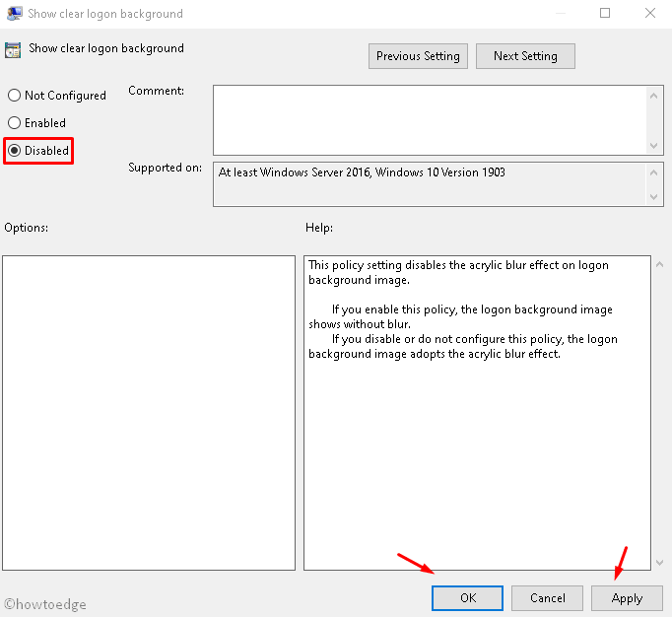Screen dimensions: 672x617
Task: Cancel the policy changes
Action: (x=547, y=598)
